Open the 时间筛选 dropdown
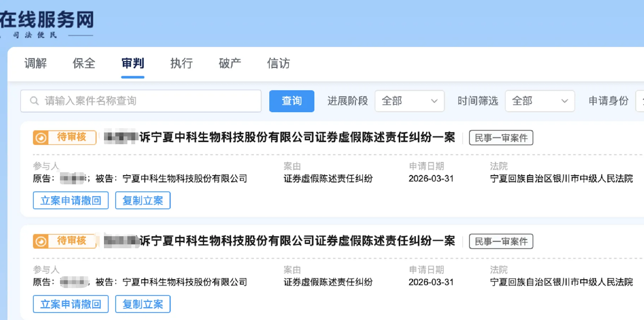 tap(539, 101)
